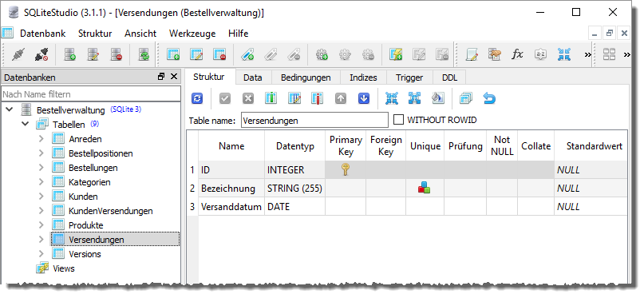644x298 pixels.
Task: Click the delete column icon
Action: pyautogui.click(x=317, y=98)
